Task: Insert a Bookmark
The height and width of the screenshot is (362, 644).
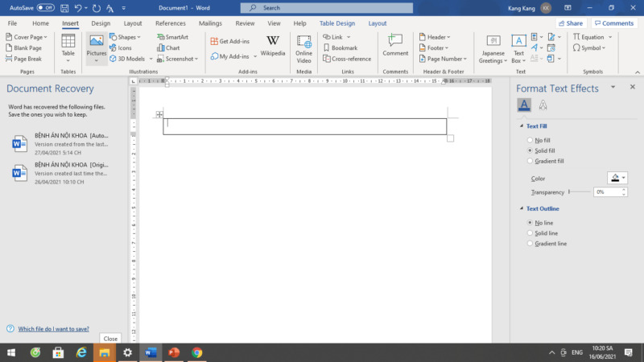Action: coord(340,48)
